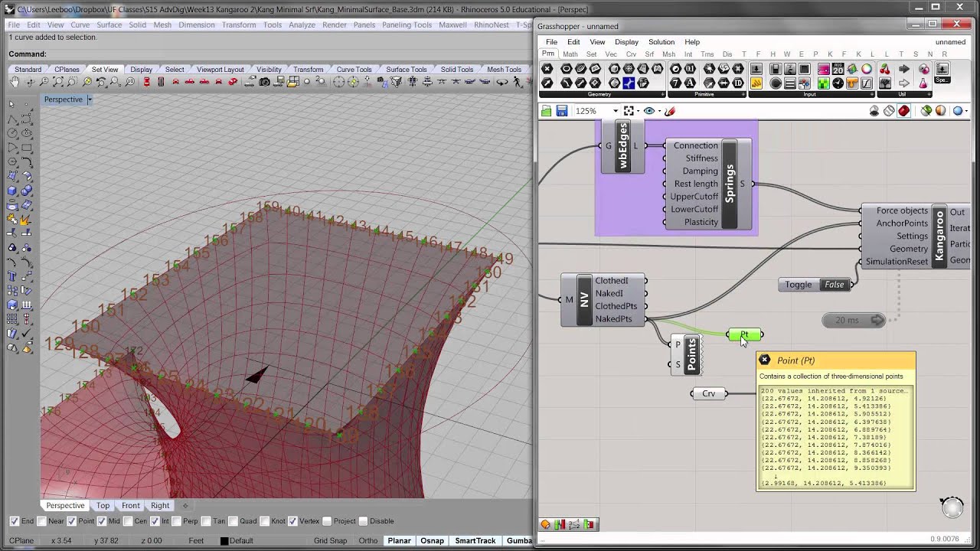Click the Planar status bar button
Viewport: 980px width, 551px height.
(399, 541)
